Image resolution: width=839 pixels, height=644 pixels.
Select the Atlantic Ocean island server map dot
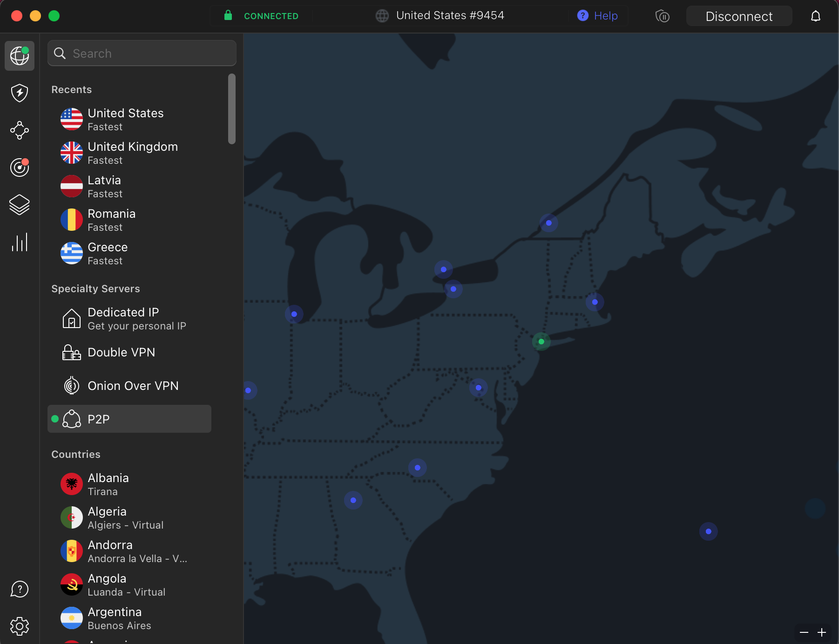pyautogui.click(x=708, y=531)
